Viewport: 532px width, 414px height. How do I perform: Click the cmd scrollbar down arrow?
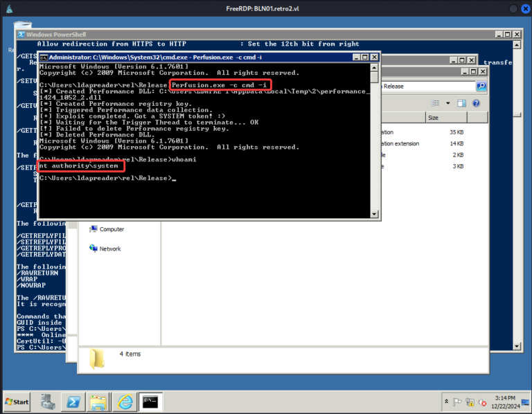click(374, 214)
